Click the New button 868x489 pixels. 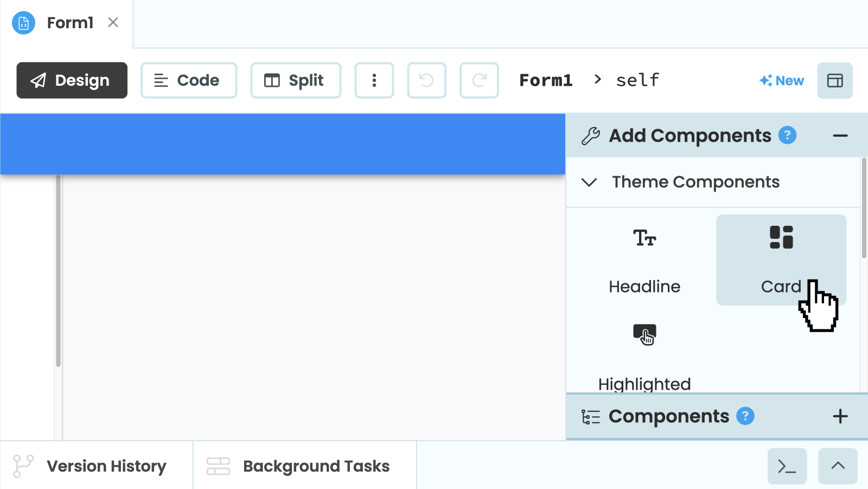click(781, 80)
